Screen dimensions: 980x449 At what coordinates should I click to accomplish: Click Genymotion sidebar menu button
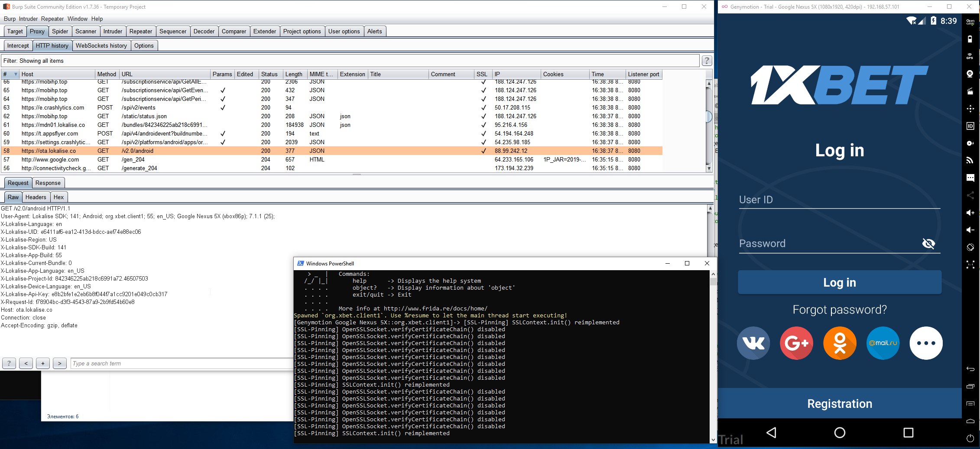pos(970,404)
